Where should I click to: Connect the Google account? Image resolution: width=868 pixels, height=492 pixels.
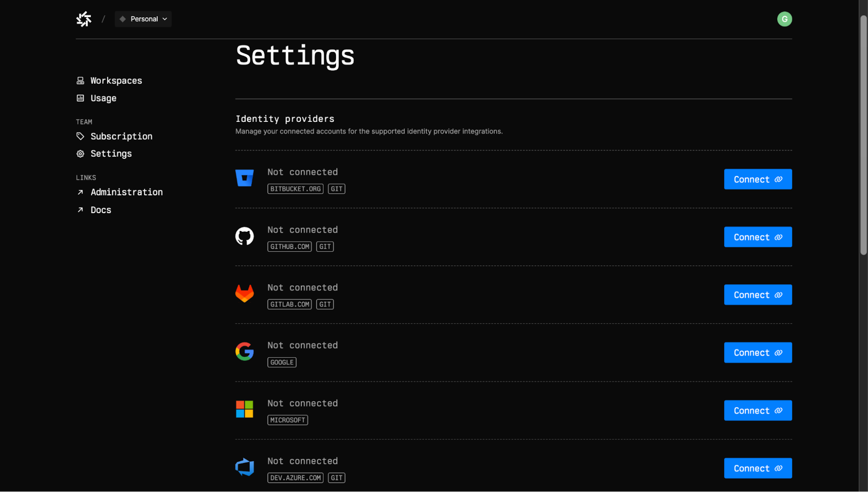(x=758, y=353)
